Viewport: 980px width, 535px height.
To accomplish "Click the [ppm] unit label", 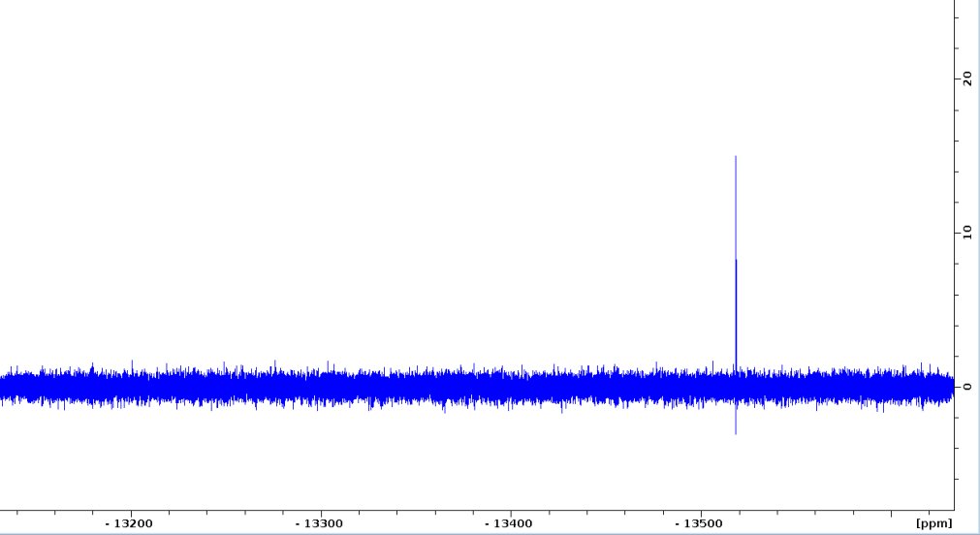I will (934, 523).
